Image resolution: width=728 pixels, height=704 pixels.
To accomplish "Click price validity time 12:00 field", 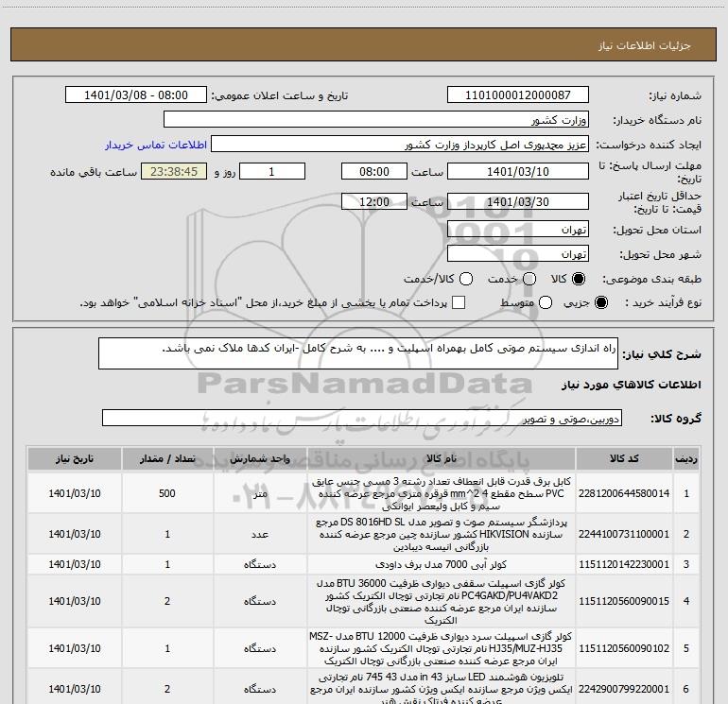I will [x=374, y=201].
